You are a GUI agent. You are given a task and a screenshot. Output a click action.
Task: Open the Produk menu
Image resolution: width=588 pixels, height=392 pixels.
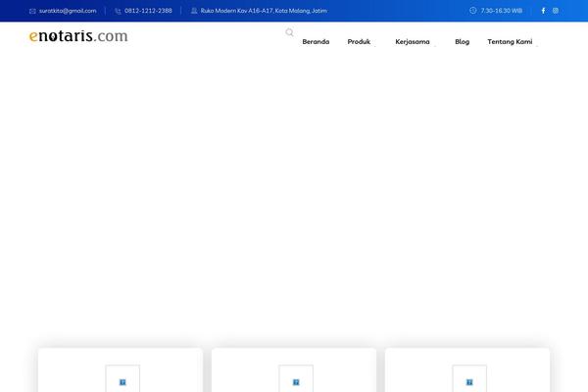359,41
